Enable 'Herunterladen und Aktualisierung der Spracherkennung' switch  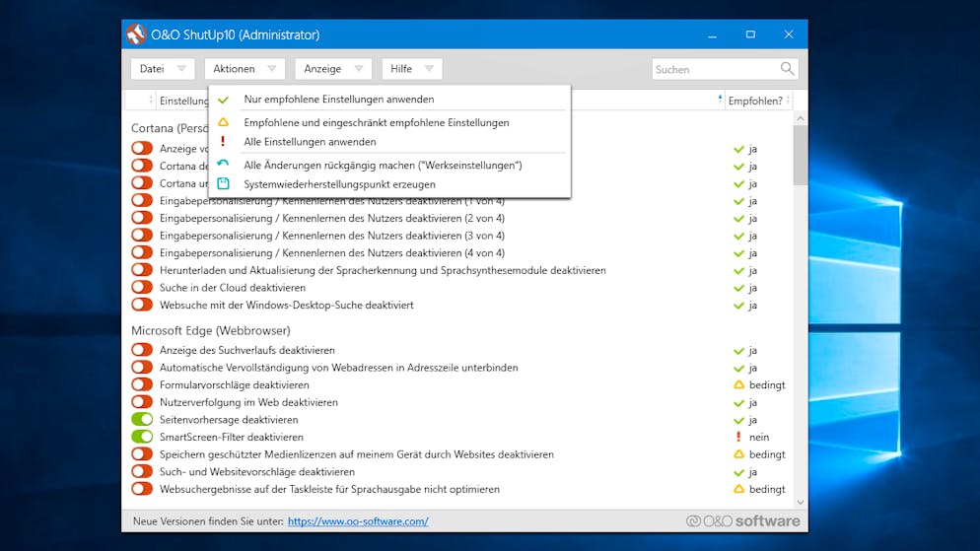coord(142,270)
